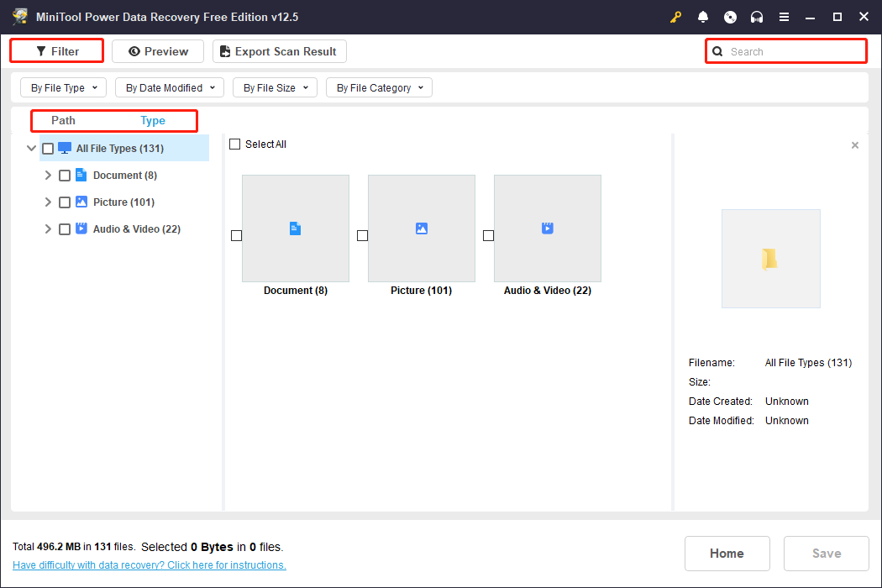Enable the Select All checkbox
This screenshot has height=588, width=882.
[235, 144]
